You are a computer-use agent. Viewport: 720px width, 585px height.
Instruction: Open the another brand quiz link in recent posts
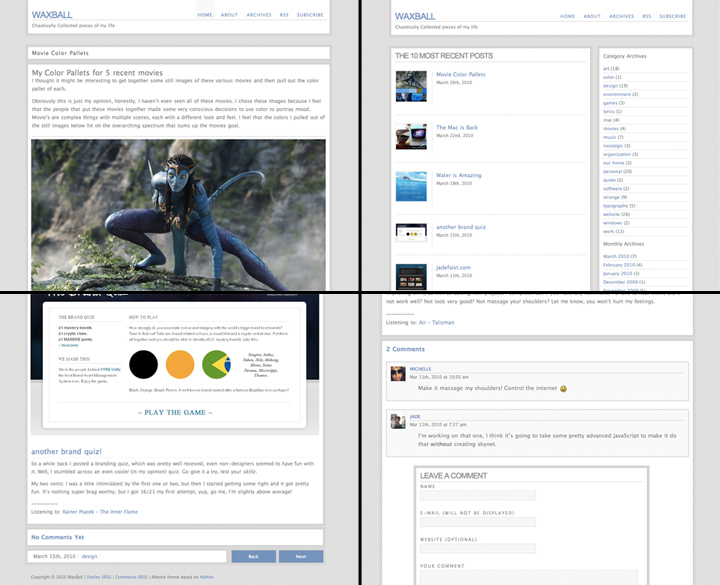pos(461,227)
